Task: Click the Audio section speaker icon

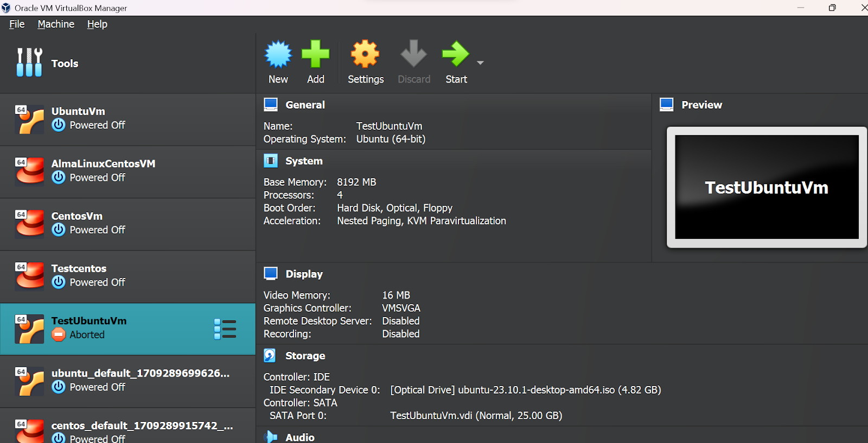Action: pos(270,436)
